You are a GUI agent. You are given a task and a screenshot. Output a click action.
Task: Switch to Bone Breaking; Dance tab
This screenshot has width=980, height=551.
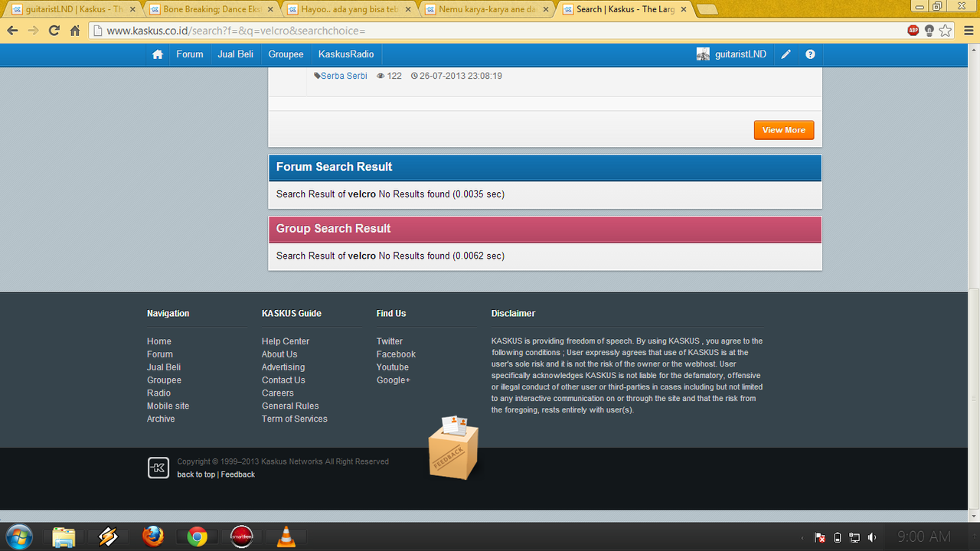(x=211, y=9)
